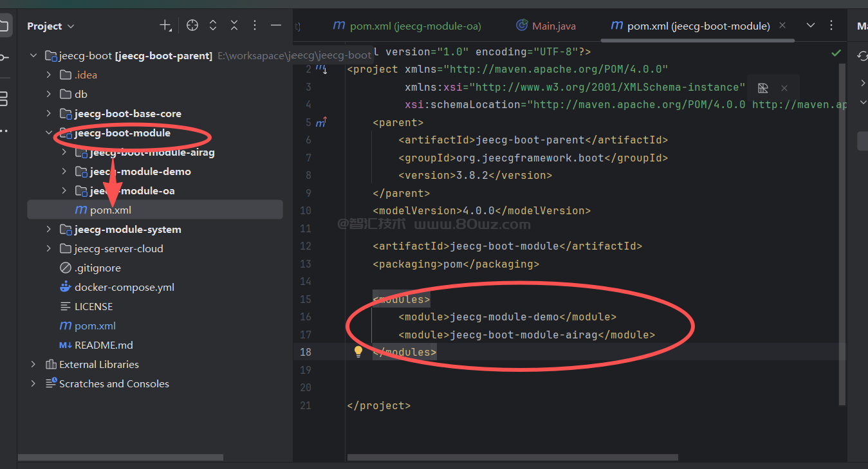Click the reader mode icon in floating toolbar
868x469 pixels.
click(x=763, y=88)
